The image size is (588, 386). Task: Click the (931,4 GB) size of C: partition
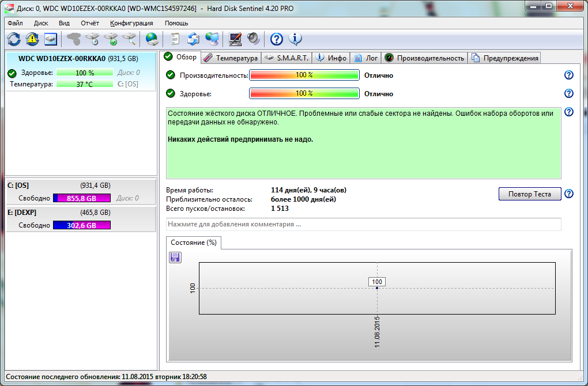[95, 186]
